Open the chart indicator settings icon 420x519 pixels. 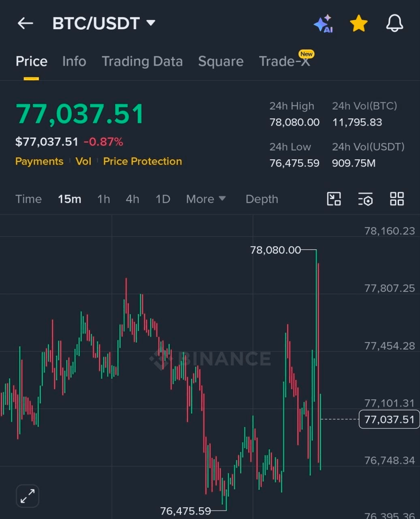pos(365,199)
